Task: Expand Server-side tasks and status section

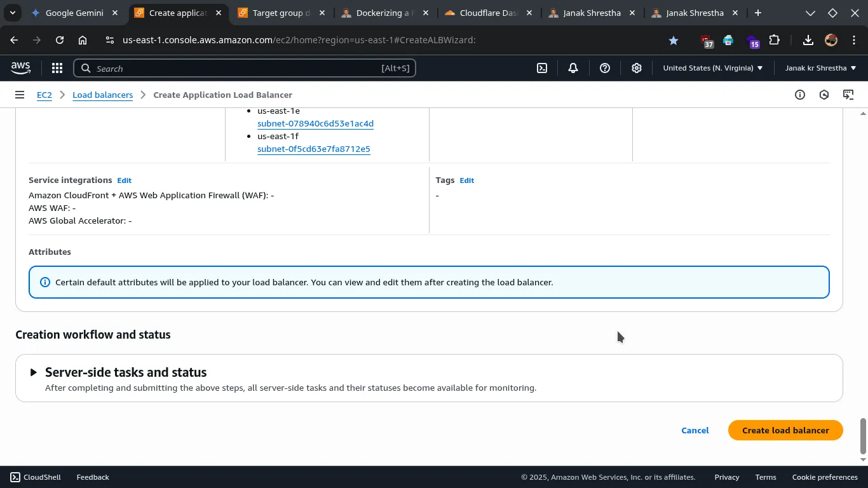Action: tap(34, 372)
